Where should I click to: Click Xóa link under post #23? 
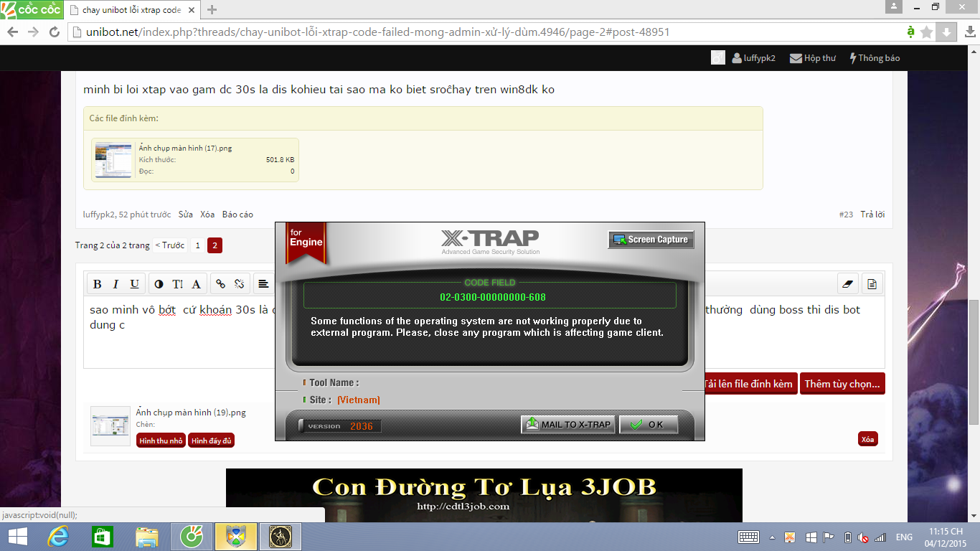pyautogui.click(x=207, y=215)
